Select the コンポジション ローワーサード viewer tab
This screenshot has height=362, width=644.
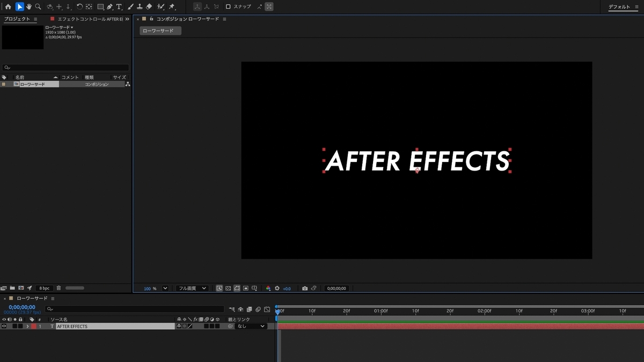click(187, 19)
